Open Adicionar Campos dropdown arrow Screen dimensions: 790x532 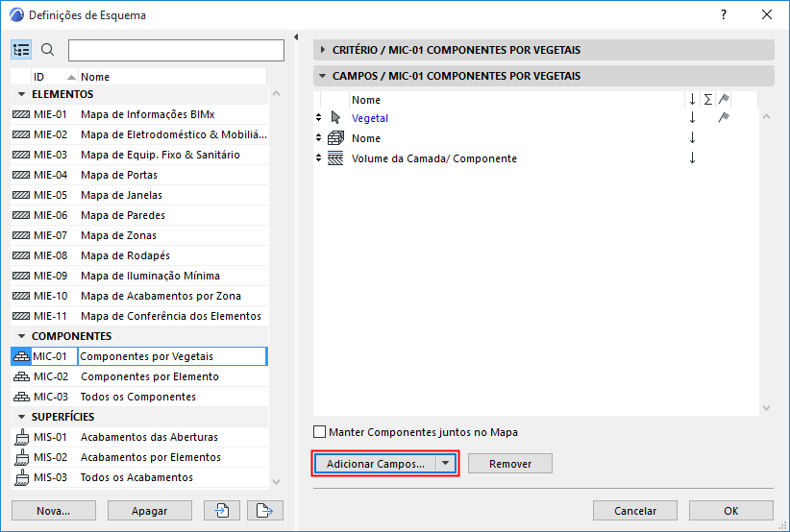[x=445, y=463]
